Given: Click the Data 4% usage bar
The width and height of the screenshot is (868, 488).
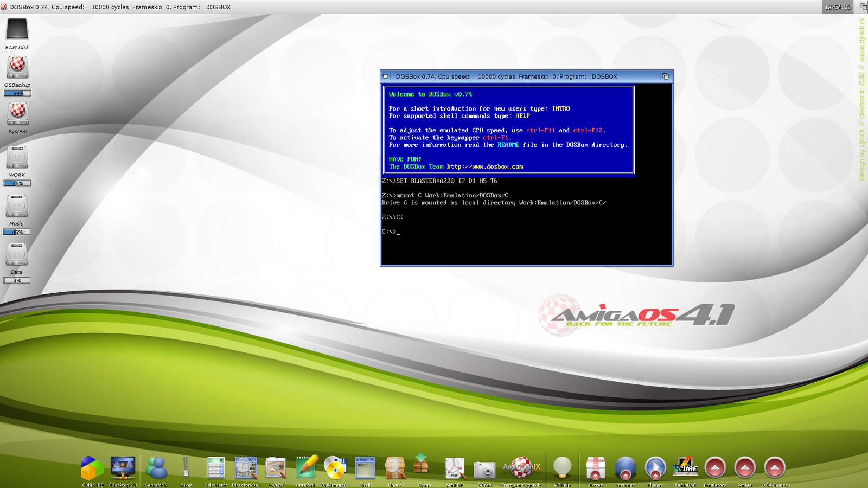Looking at the screenshot, I should coord(17,280).
